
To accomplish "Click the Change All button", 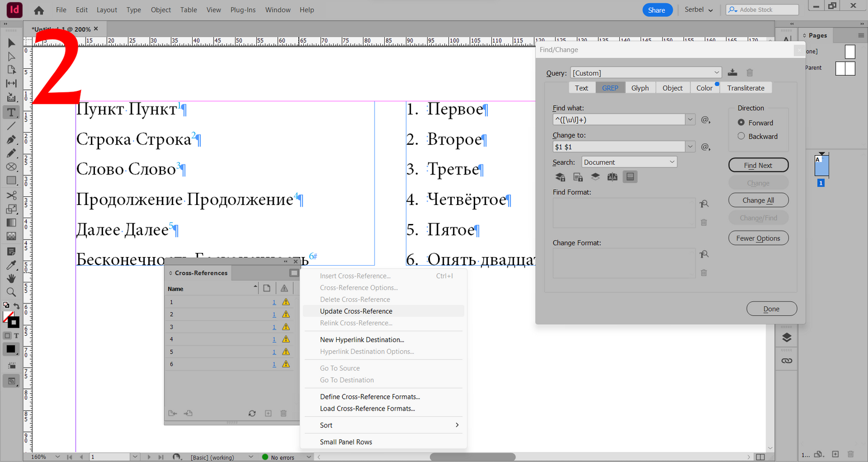I will [758, 200].
